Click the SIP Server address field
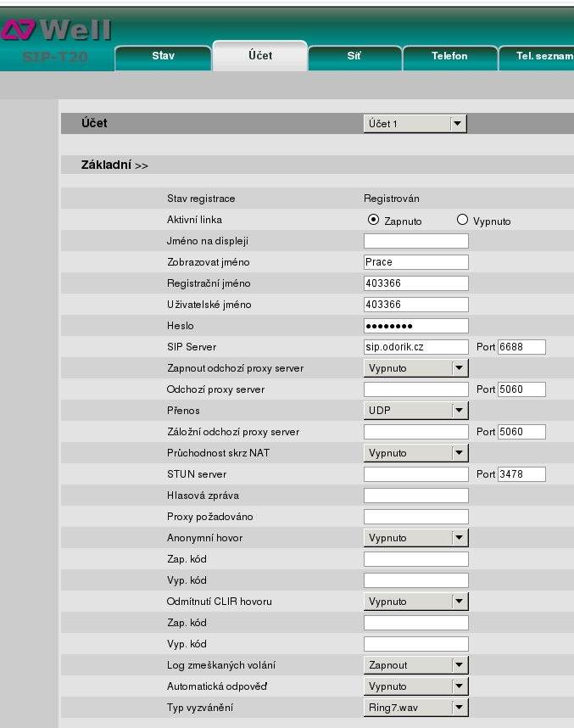 415,347
